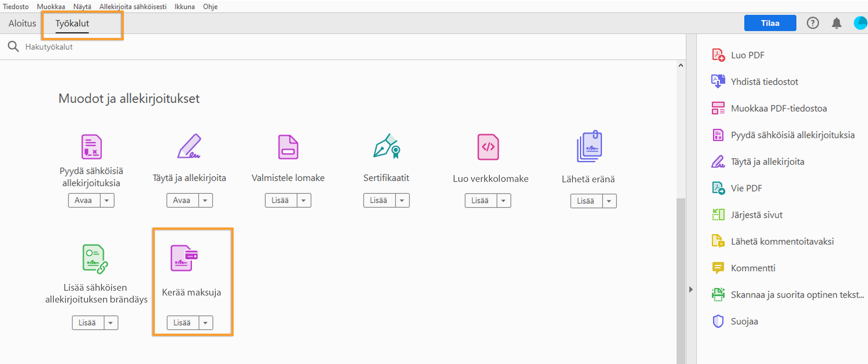Click the Luo verkkolomake code icon

point(488,147)
